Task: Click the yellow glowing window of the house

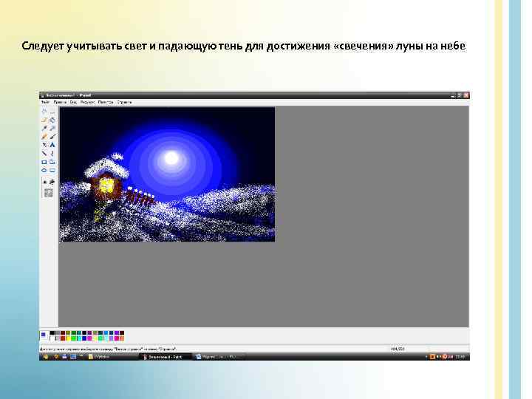Action: click(x=106, y=185)
